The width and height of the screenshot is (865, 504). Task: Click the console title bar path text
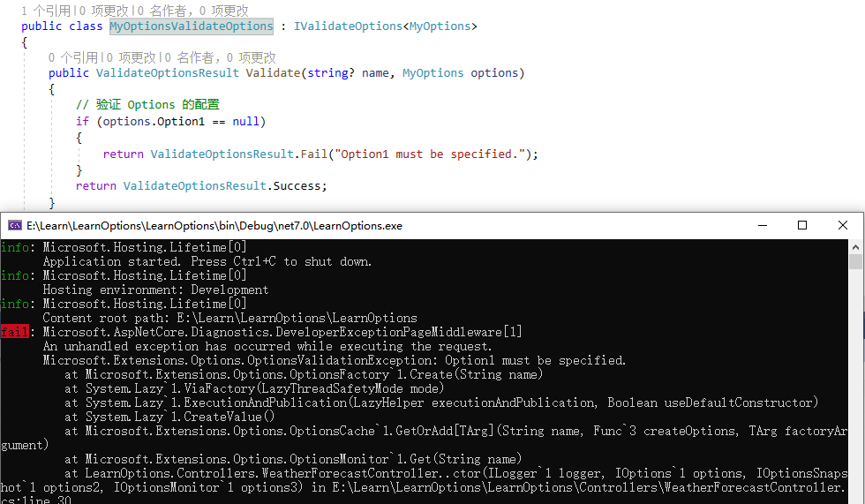click(214, 226)
